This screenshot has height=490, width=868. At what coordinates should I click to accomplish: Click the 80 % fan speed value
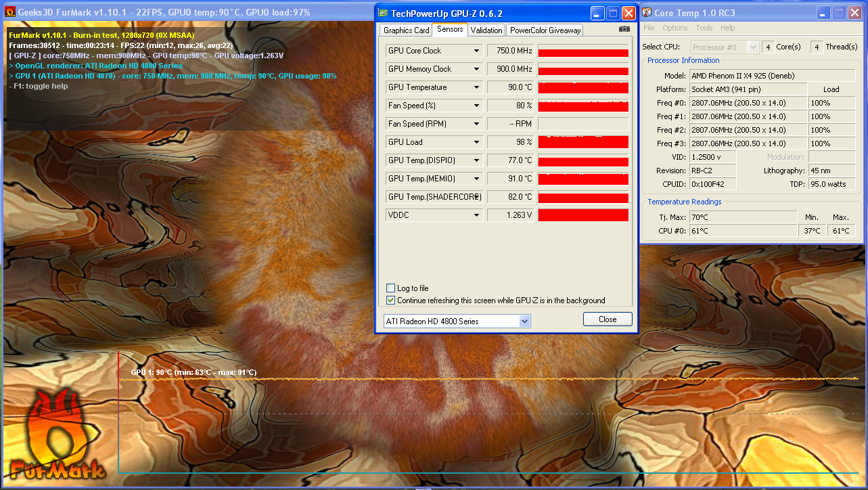(511, 106)
